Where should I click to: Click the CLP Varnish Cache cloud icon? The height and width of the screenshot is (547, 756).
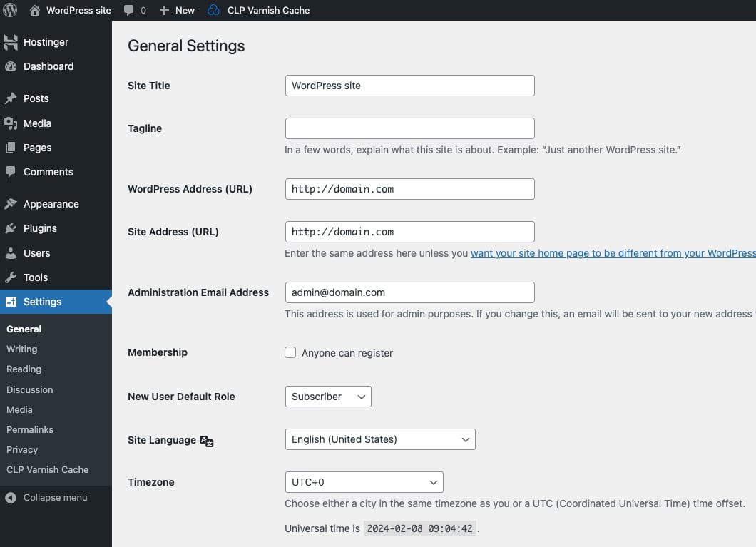(x=213, y=10)
